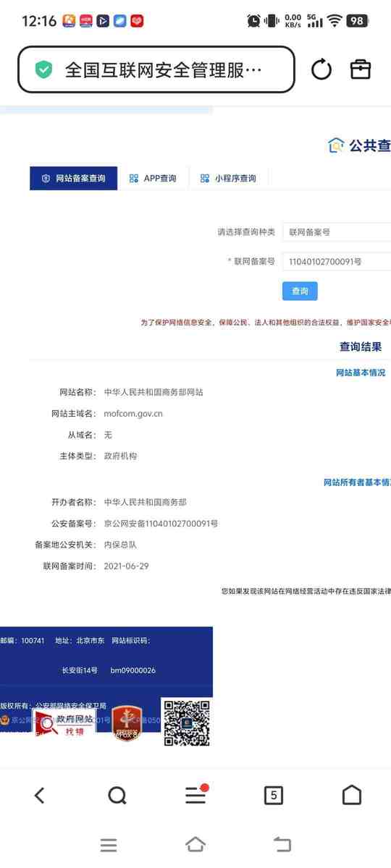Viewport: 391px width, 868px height.
Task: Tap the browser reload icon
Action: [321, 69]
